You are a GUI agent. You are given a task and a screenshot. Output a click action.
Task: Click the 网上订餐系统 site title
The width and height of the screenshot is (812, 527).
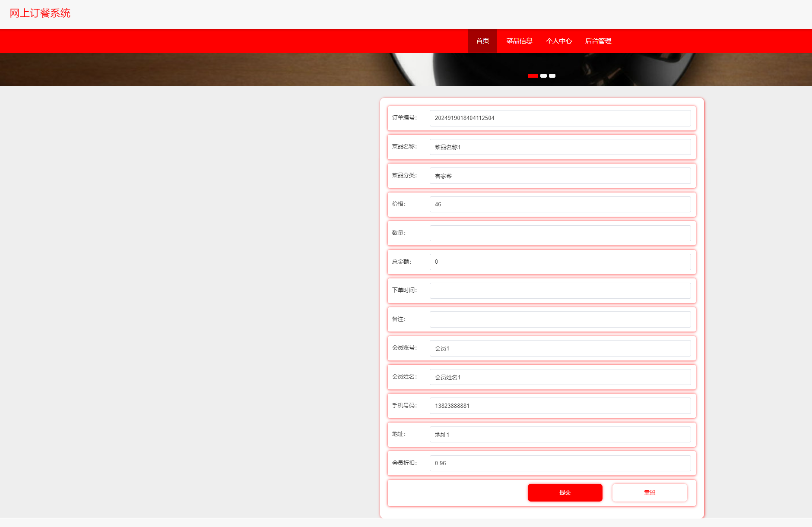pos(40,13)
